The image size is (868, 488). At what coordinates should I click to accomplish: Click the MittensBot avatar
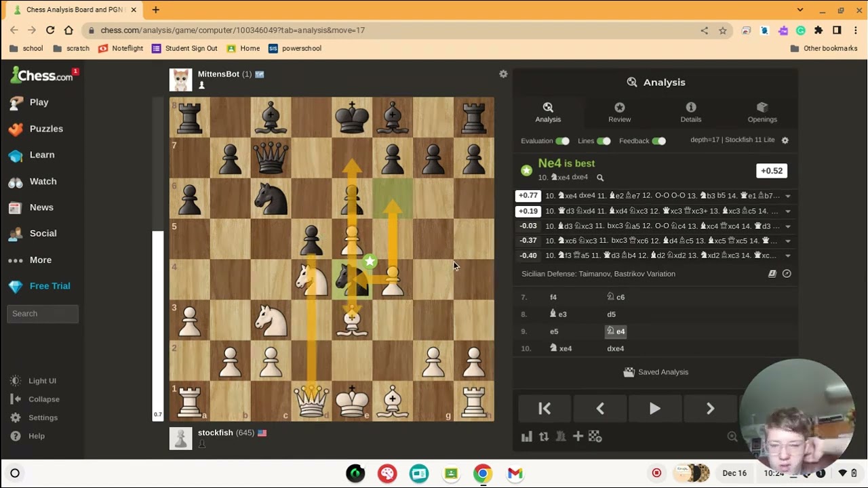[x=180, y=79]
